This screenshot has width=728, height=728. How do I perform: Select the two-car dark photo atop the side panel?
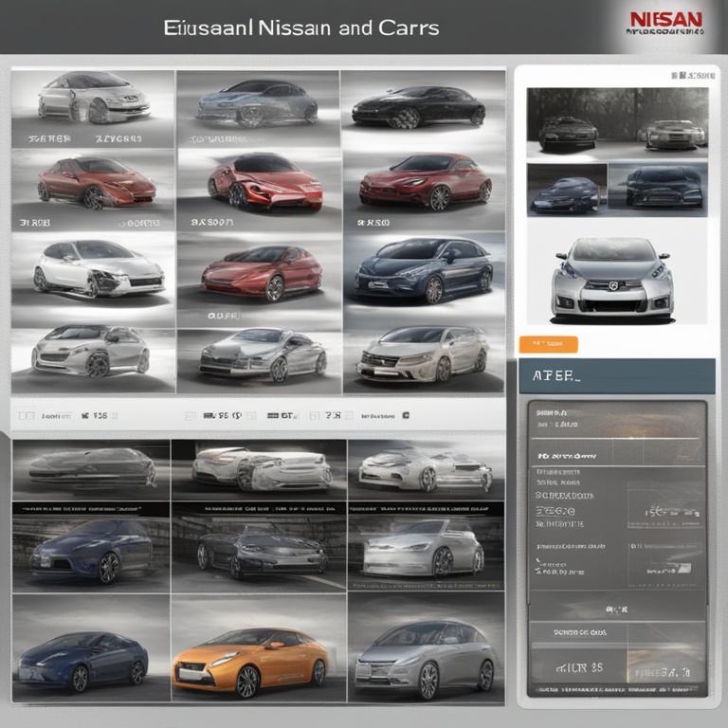[x=616, y=120]
